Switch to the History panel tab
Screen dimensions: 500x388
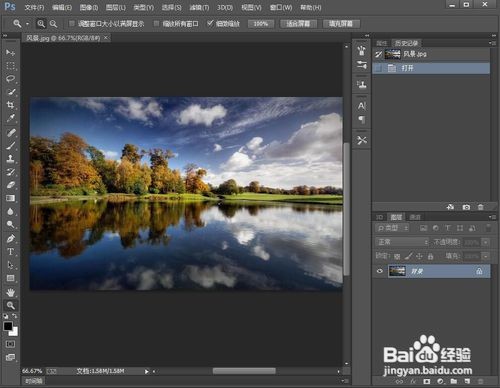(x=406, y=43)
